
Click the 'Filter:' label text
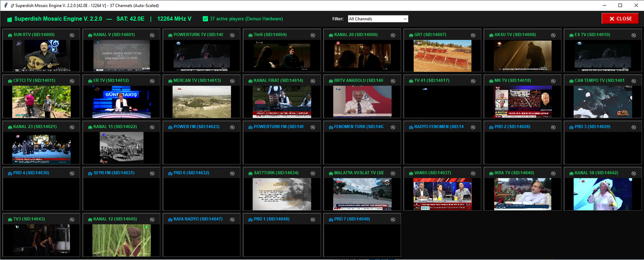(x=338, y=19)
